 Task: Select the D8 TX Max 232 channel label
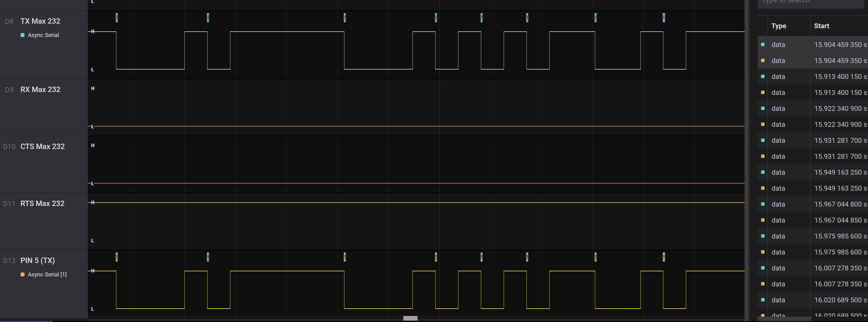click(40, 21)
